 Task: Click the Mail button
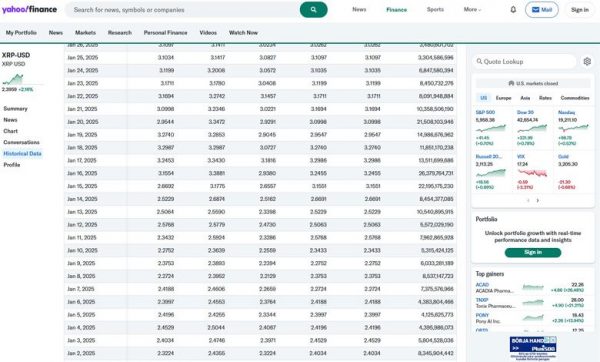click(541, 10)
